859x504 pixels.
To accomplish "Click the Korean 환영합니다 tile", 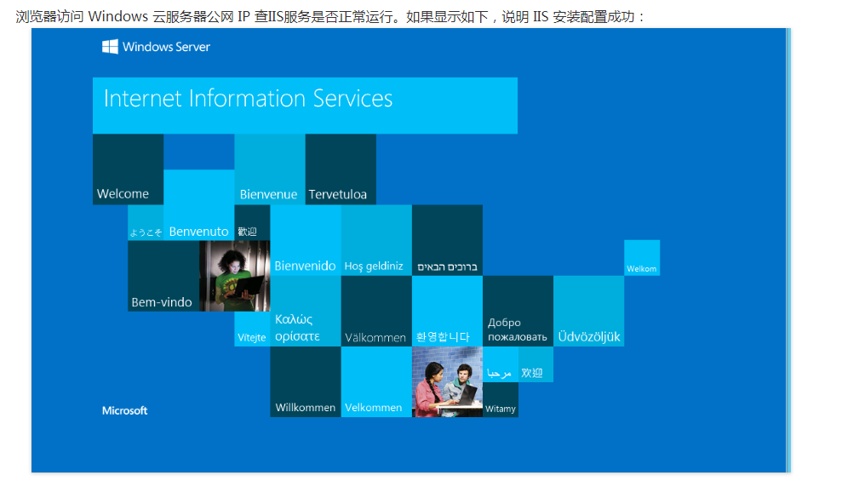I will (447, 311).
